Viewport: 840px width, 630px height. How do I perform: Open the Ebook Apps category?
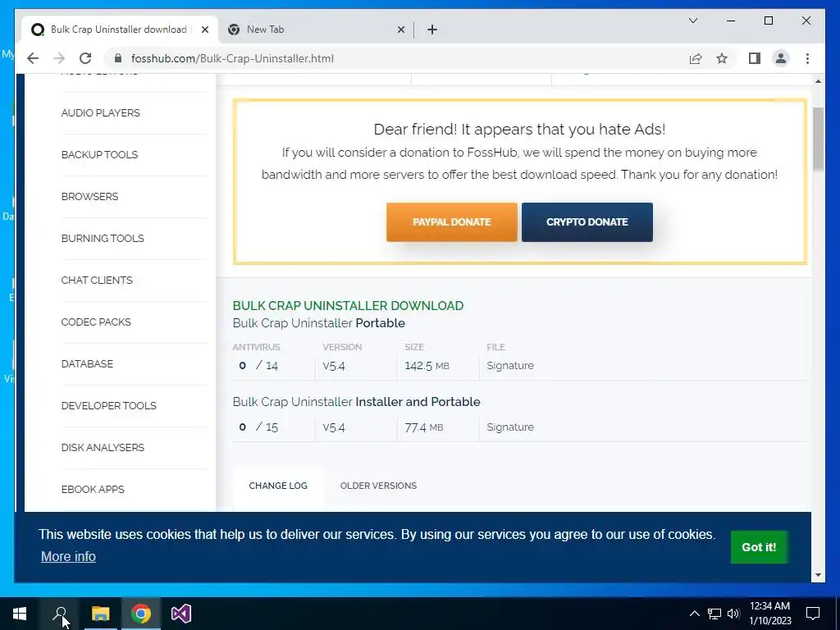[93, 489]
